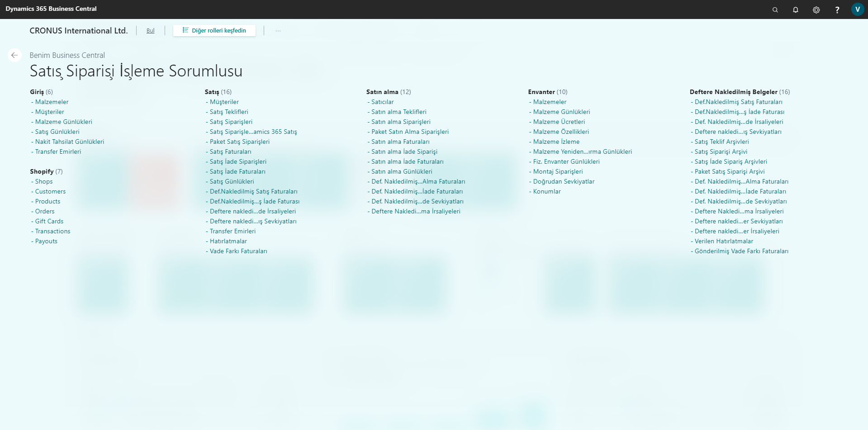Open Satın alma Teklifleri
This screenshot has height=430, width=868.
click(399, 112)
